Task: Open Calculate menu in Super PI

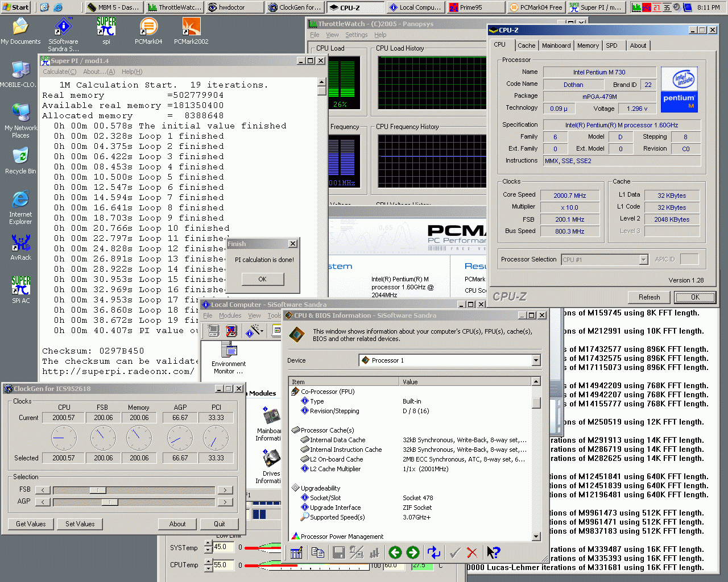Action: (59, 72)
